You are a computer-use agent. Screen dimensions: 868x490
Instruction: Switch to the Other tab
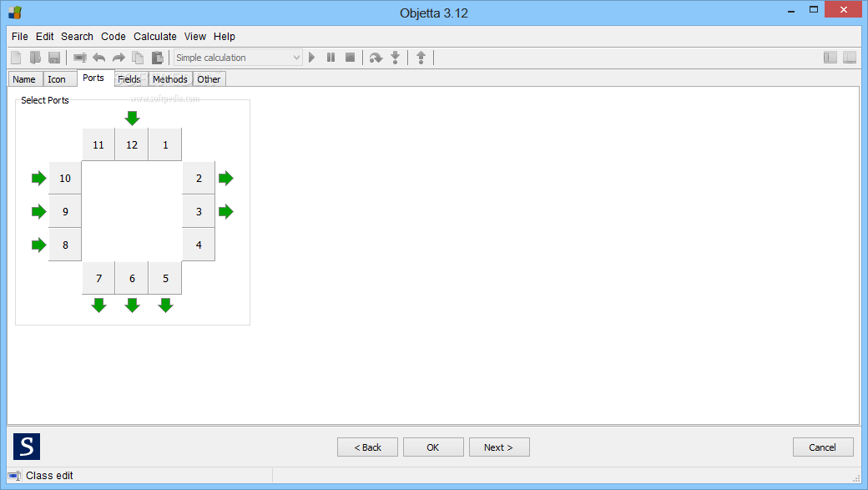[209, 79]
